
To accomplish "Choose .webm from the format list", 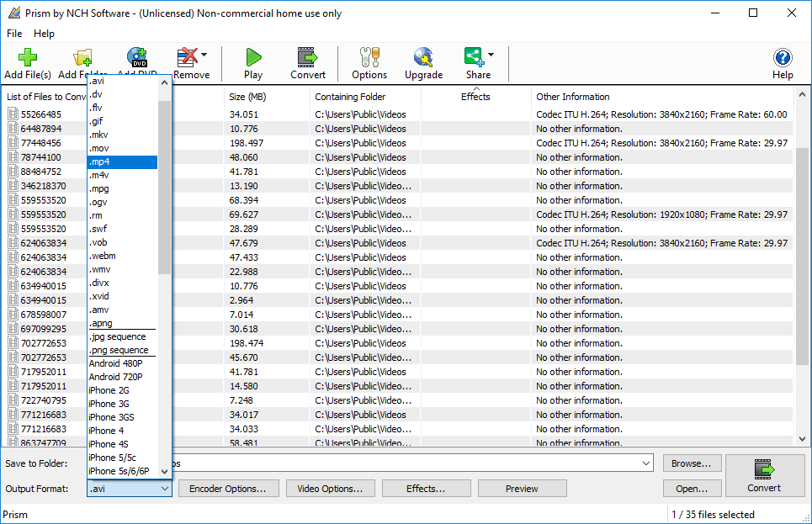I will coord(122,256).
